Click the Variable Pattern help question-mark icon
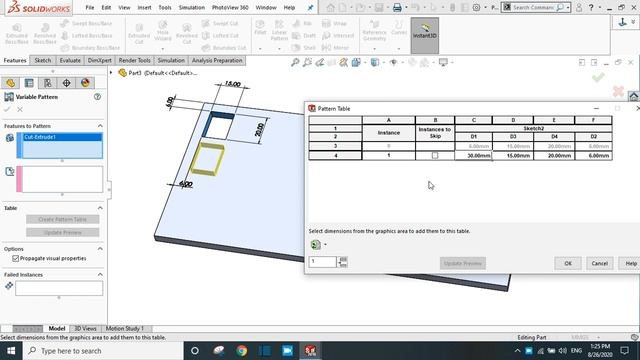 97,97
